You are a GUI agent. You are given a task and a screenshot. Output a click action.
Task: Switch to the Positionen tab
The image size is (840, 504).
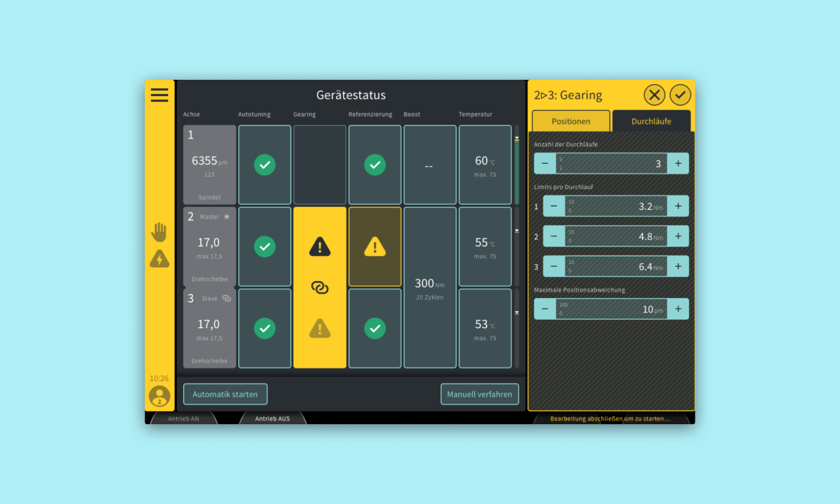click(570, 121)
